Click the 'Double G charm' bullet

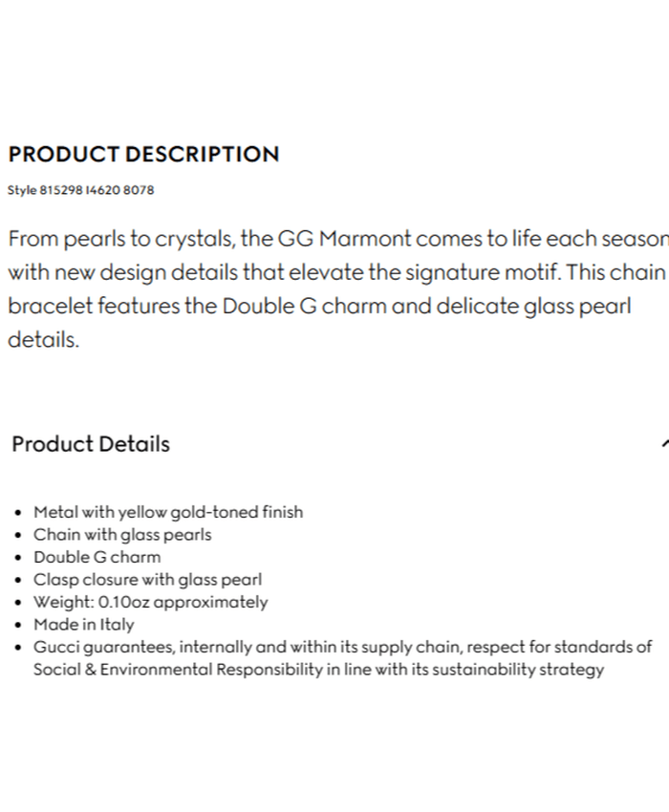tap(97, 557)
